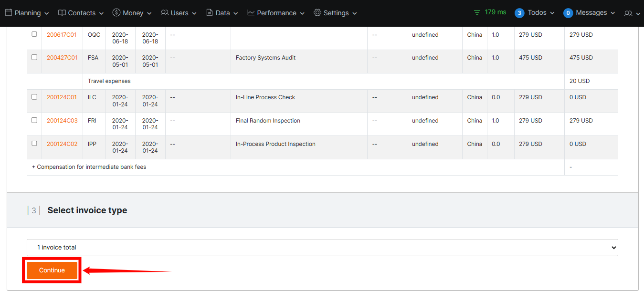Open the Settings menu
644x301 pixels.
[336, 12]
